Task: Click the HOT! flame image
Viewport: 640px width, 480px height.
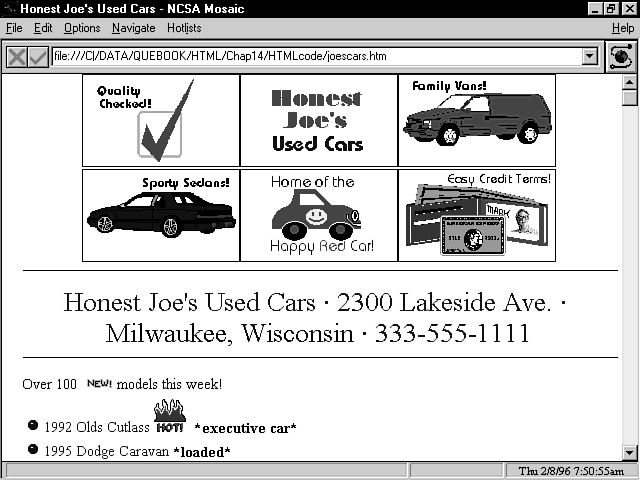Action: (x=170, y=416)
